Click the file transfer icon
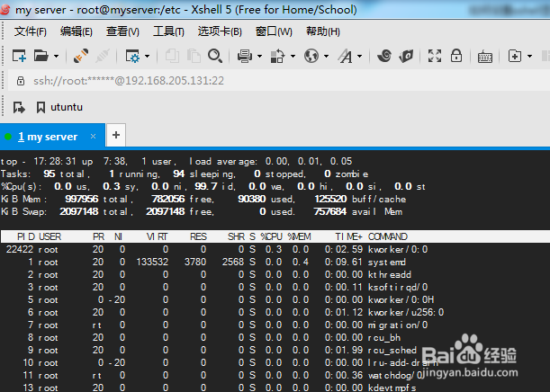Screen dimensions: 550x392 pos(277,56)
